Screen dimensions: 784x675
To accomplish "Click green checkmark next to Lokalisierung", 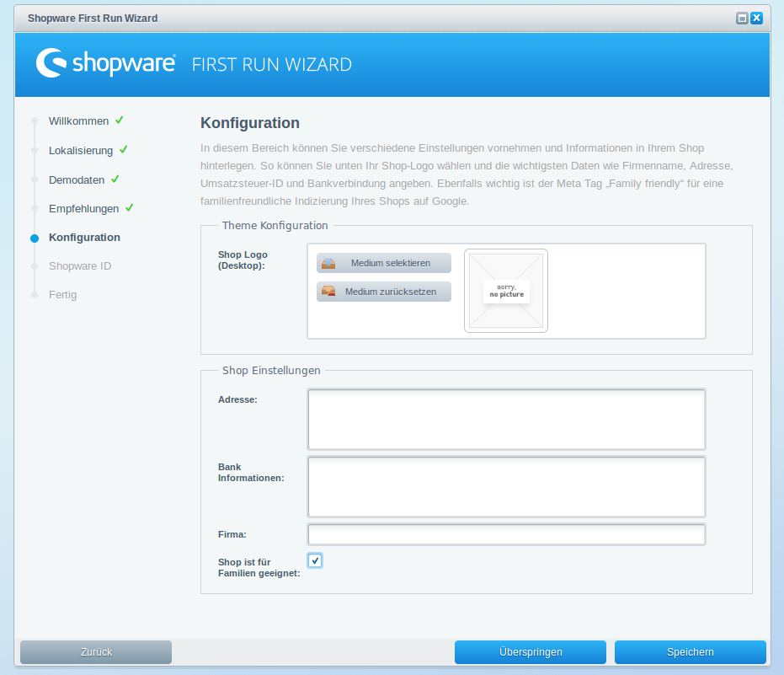I will [124, 150].
